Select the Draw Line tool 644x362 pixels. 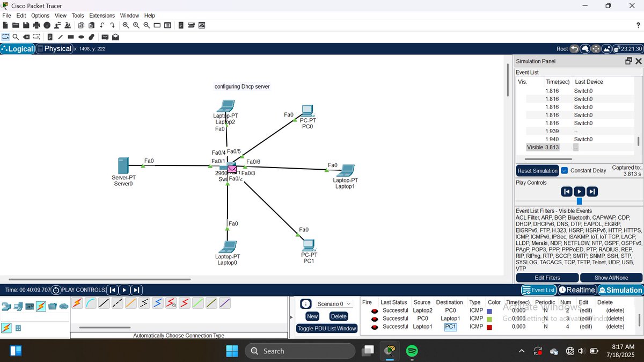[x=61, y=37]
